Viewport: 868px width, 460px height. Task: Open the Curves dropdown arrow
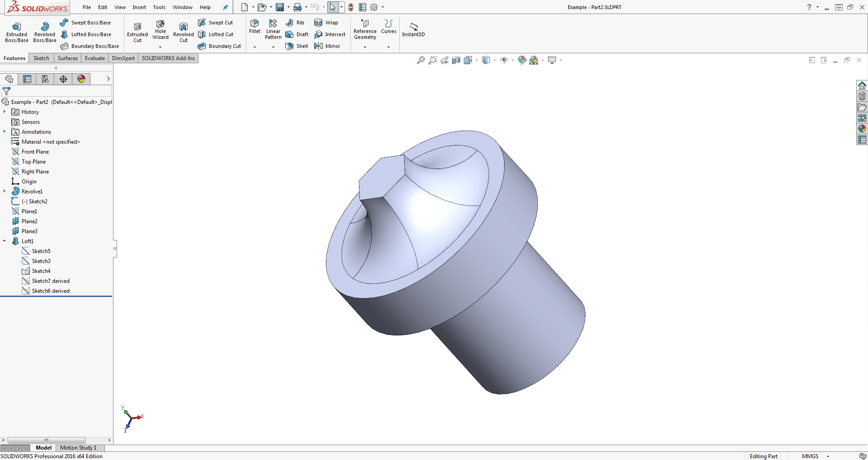(x=388, y=47)
